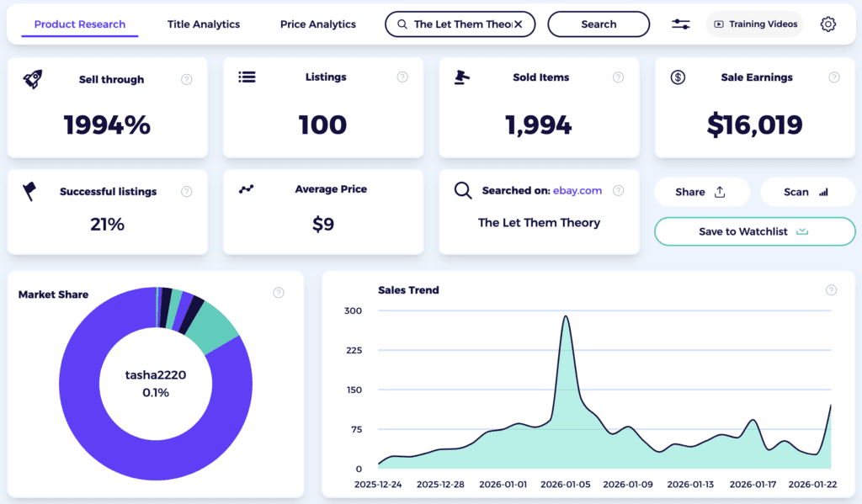Switch to the Title Analytics tab
The width and height of the screenshot is (862, 504).
203,24
